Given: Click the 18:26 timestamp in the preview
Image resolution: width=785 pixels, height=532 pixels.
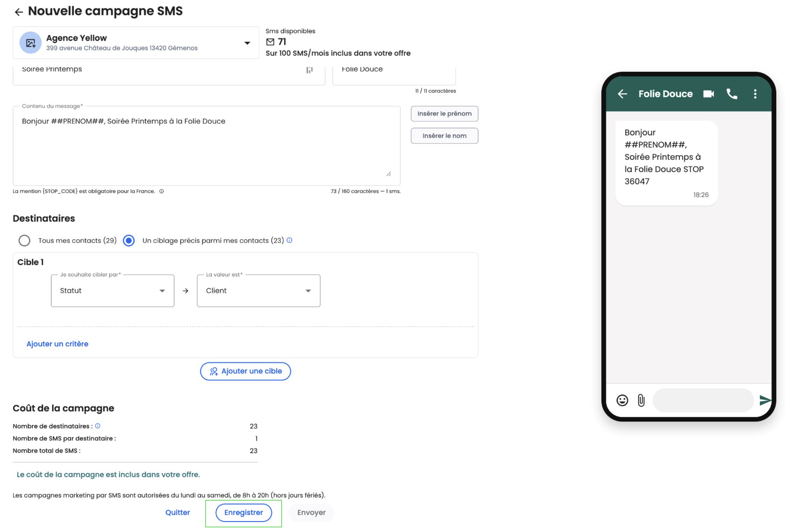Looking at the screenshot, I should coord(701,195).
